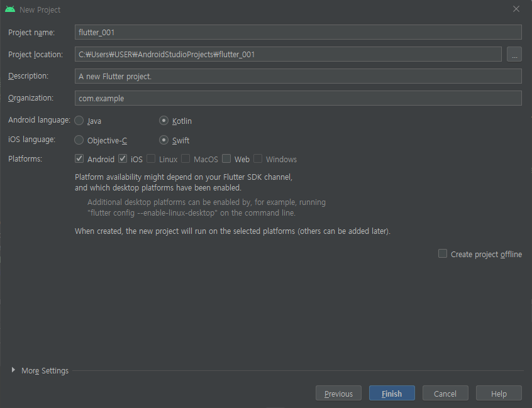Image resolution: width=532 pixels, height=408 pixels.
Task: Select Java as the Android language
Action: click(x=79, y=121)
